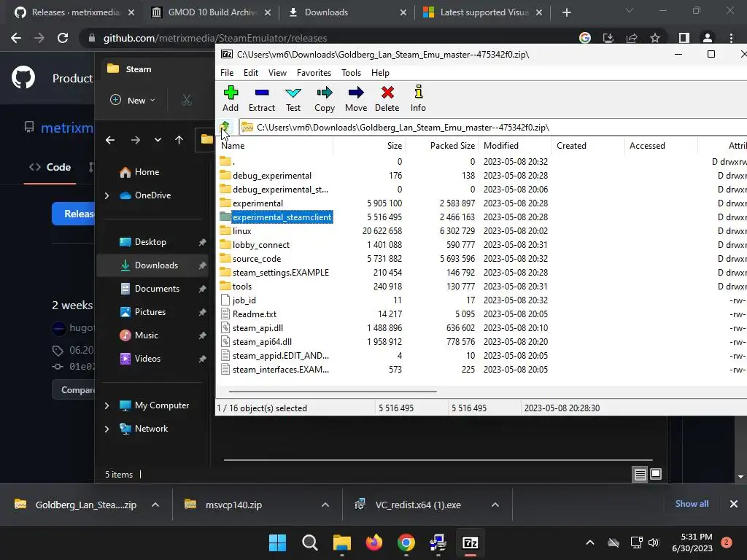The image size is (747, 560).
Task: Click the Move toolbar icon in 7-Zip
Action: point(356,98)
